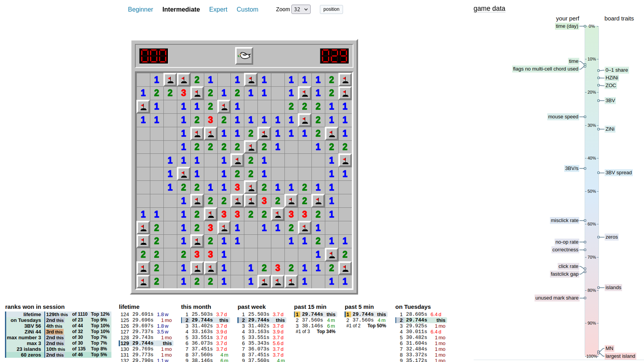Select 'flags no multi-cell chord used' label
This screenshot has width=644, height=362.
545,69
